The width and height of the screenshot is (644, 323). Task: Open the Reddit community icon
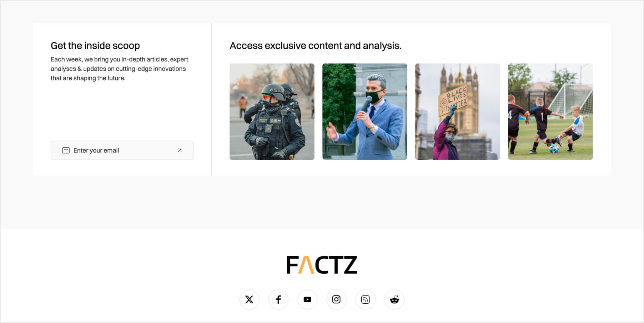click(394, 299)
